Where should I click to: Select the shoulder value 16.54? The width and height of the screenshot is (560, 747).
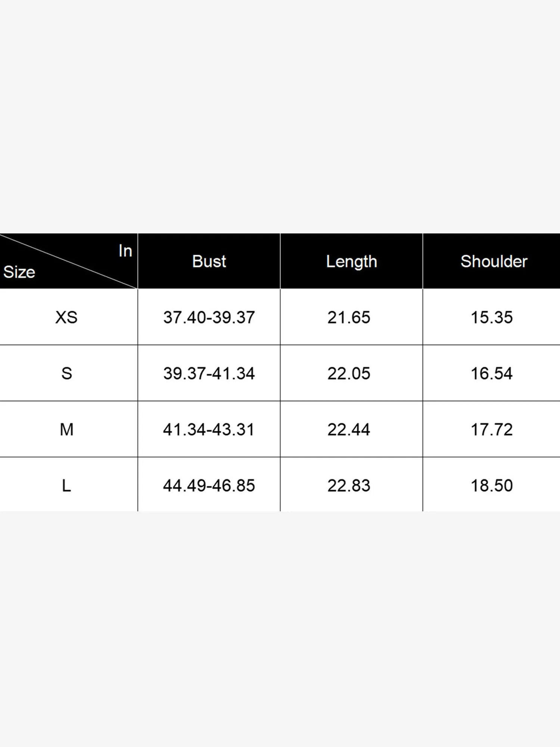coord(492,373)
